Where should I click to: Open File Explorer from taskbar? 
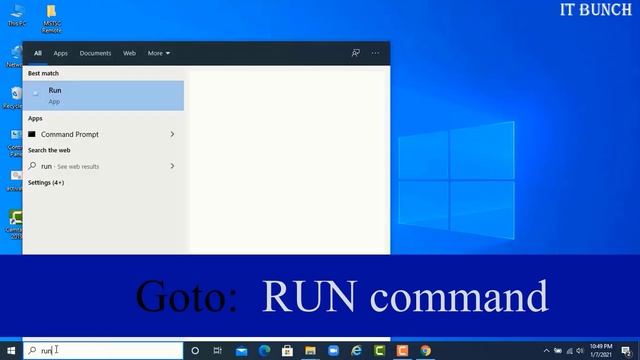tap(310, 351)
